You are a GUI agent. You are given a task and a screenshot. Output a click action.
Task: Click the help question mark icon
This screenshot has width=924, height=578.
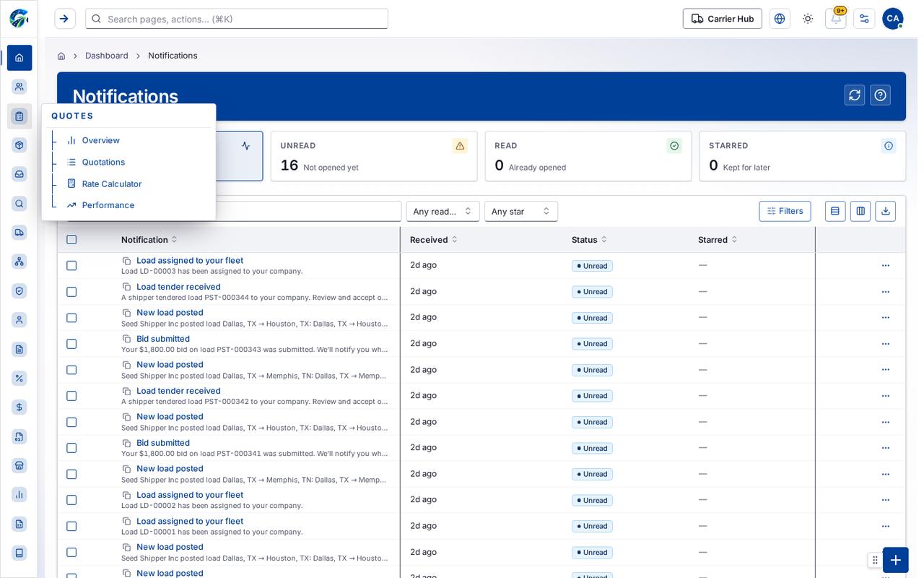pos(880,95)
